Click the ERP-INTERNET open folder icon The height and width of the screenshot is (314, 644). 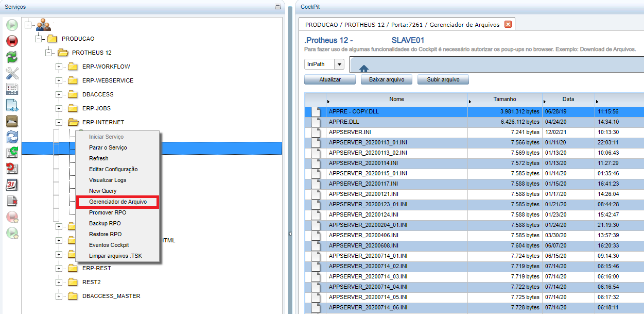point(73,122)
